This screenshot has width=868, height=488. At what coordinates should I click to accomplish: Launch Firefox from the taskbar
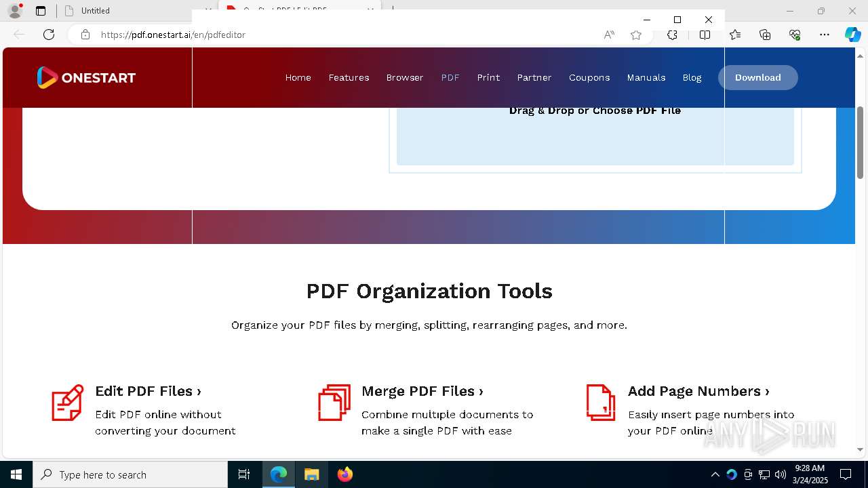click(344, 474)
